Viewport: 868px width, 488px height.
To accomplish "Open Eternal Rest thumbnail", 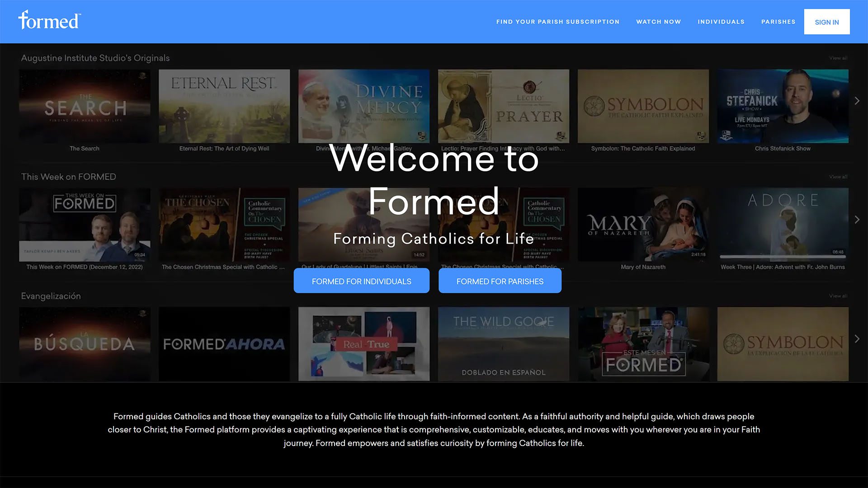I will click(224, 106).
